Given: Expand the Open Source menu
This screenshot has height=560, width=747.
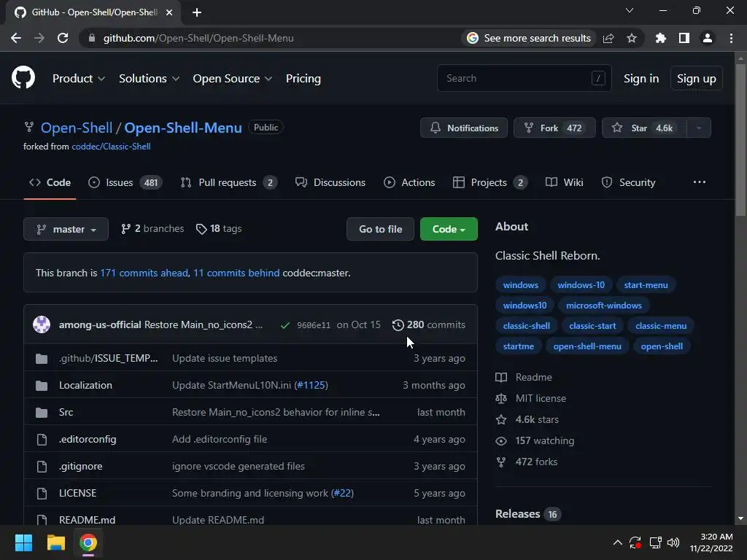Looking at the screenshot, I should pos(233,79).
